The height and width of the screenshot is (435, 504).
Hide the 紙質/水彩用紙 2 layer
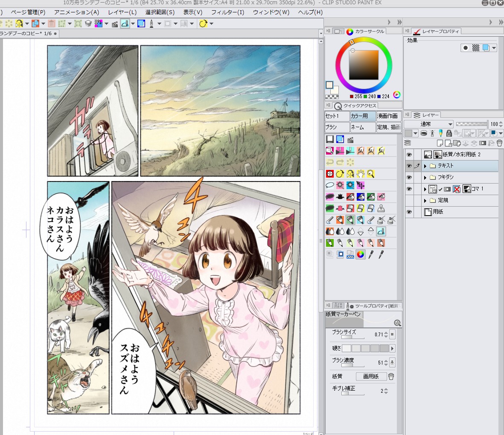click(x=409, y=155)
